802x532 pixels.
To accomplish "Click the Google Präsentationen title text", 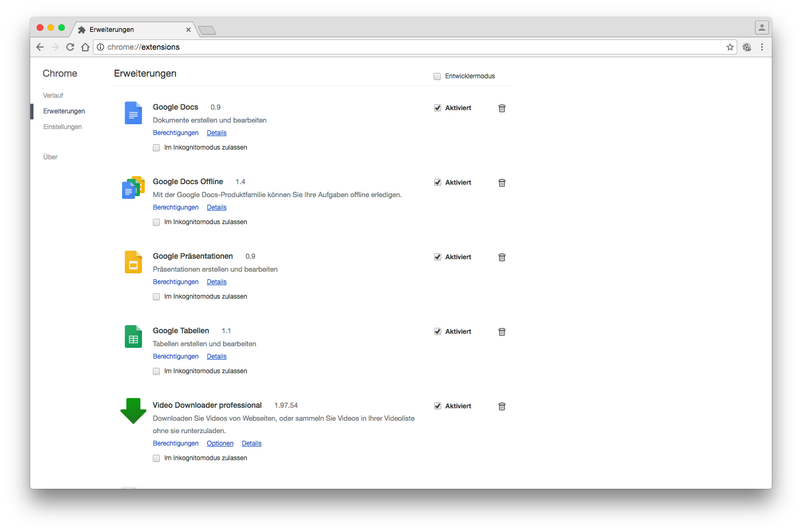I will coord(193,256).
